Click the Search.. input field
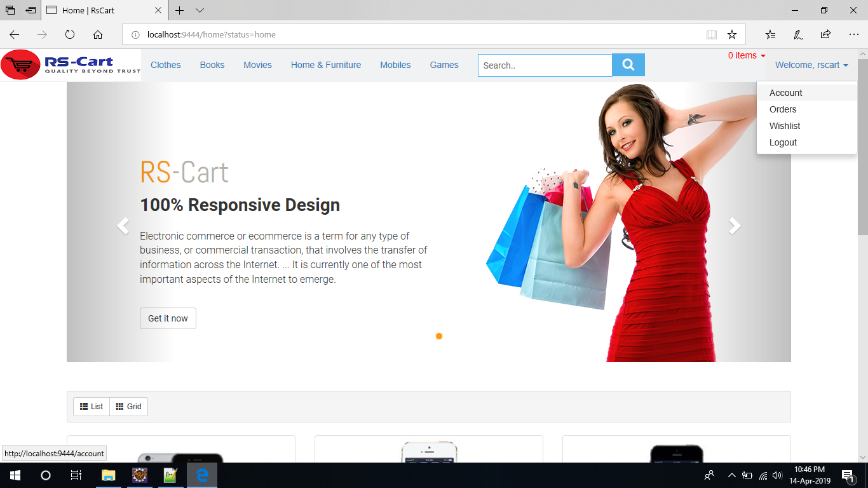Image resolution: width=868 pixels, height=488 pixels. (x=545, y=65)
